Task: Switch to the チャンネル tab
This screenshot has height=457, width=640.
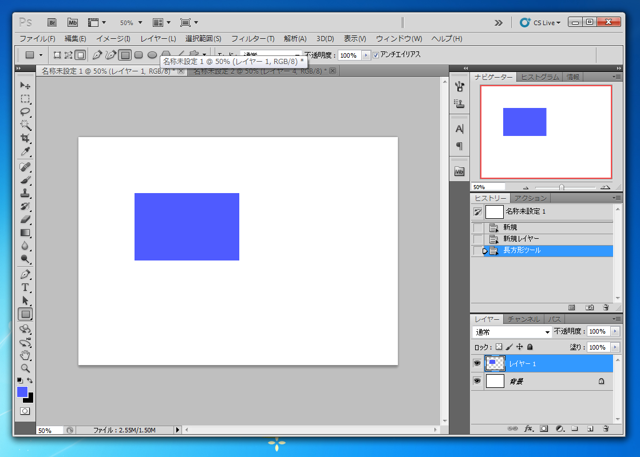Action: (x=523, y=319)
